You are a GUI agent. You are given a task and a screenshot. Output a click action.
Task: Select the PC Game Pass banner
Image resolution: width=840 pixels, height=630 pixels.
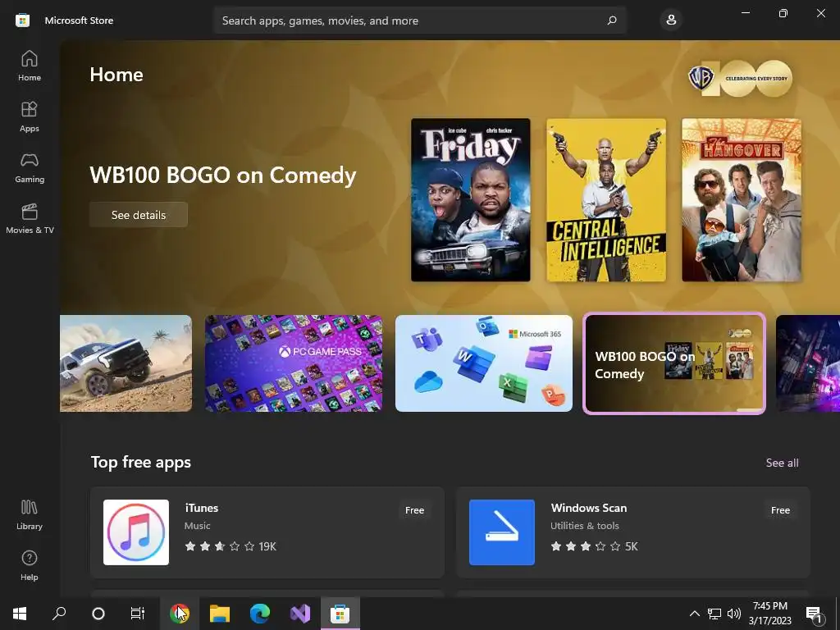click(x=294, y=363)
